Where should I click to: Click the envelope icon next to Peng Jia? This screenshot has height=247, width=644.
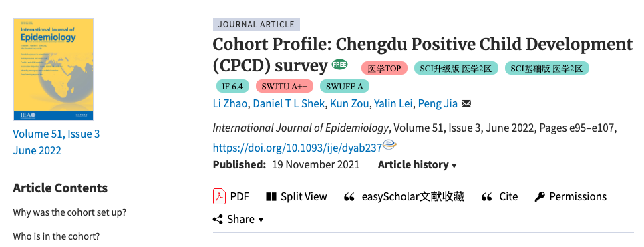click(466, 103)
